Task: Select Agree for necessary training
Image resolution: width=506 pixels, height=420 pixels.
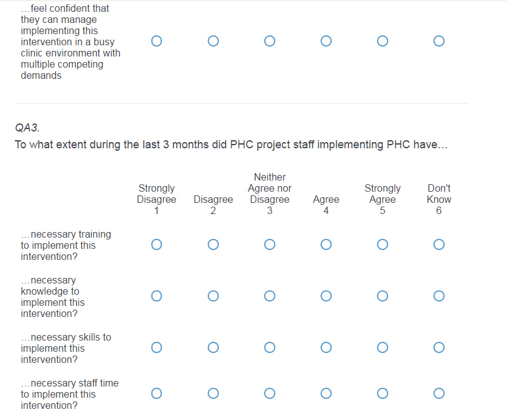Action: pos(326,244)
